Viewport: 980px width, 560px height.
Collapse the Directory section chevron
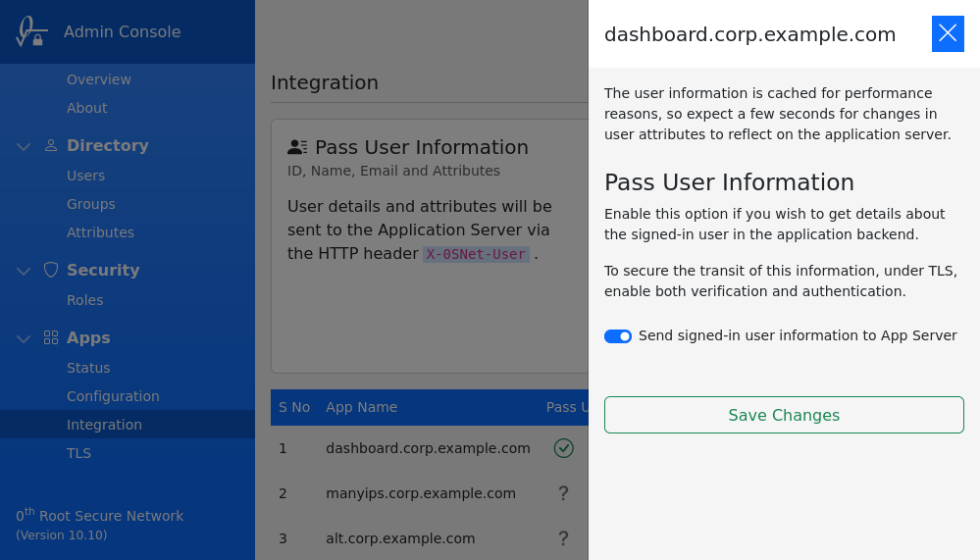coord(24,147)
